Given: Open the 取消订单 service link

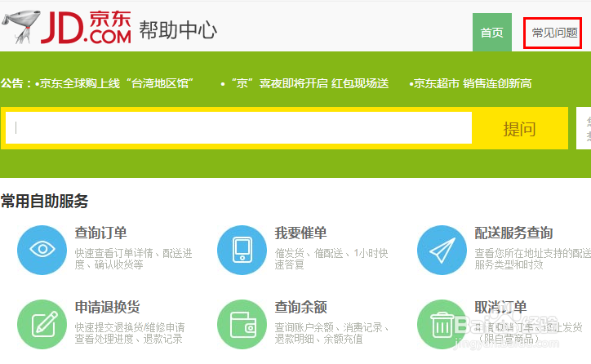Looking at the screenshot, I should 500,307.
